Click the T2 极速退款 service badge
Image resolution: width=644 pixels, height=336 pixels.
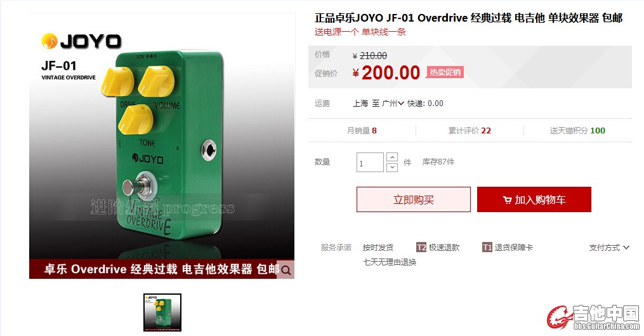(x=438, y=247)
